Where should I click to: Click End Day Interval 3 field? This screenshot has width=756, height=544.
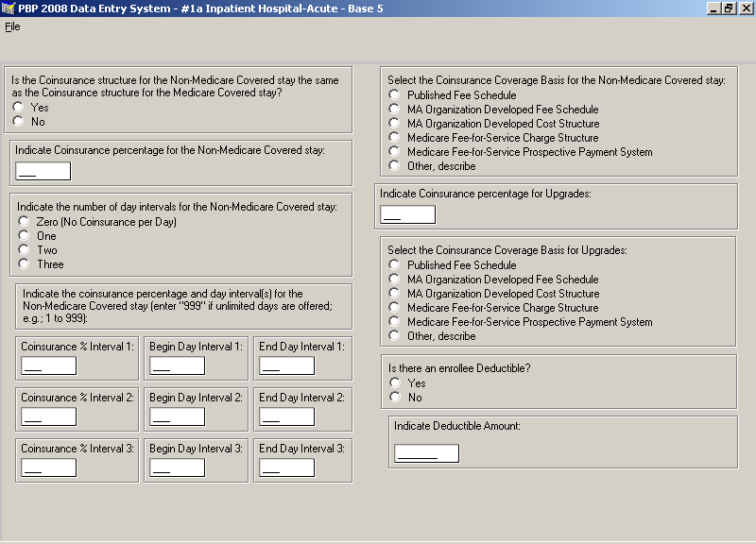287,467
